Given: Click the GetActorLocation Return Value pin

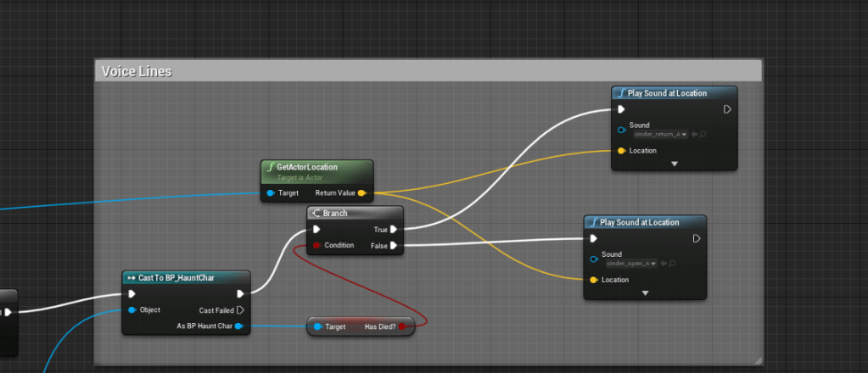Looking at the screenshot, I should [361, 193].
